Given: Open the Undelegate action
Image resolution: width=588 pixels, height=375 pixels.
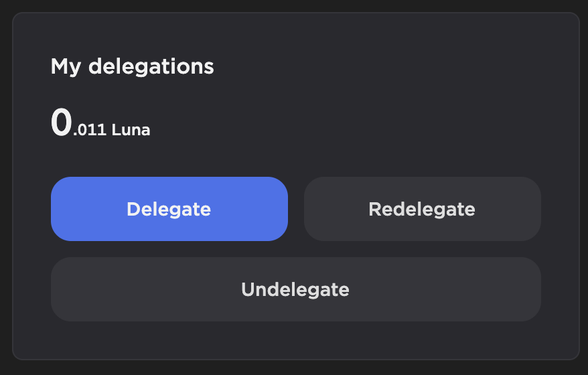Looking at the screenshot, I should pyautogui.click(x=295, y=289).
